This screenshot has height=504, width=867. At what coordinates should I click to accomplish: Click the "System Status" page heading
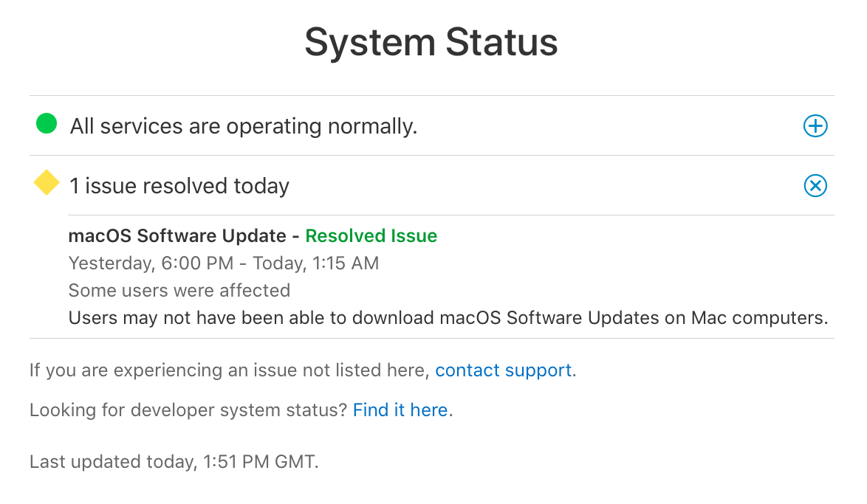[431, 42]
